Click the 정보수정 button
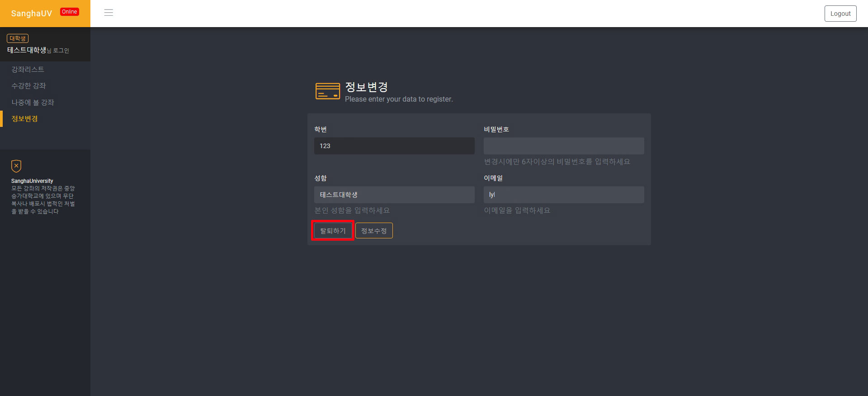 click(374, 231)
